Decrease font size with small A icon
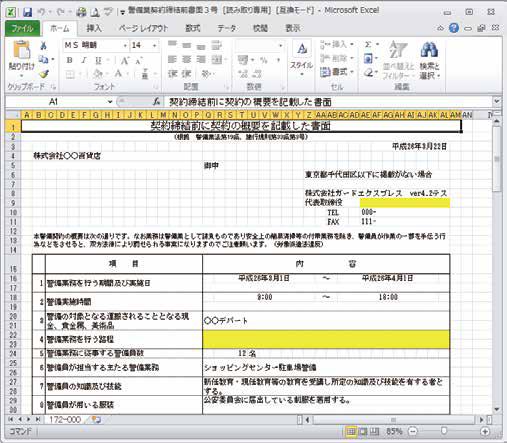507x443 pixels. pos(139,60)
